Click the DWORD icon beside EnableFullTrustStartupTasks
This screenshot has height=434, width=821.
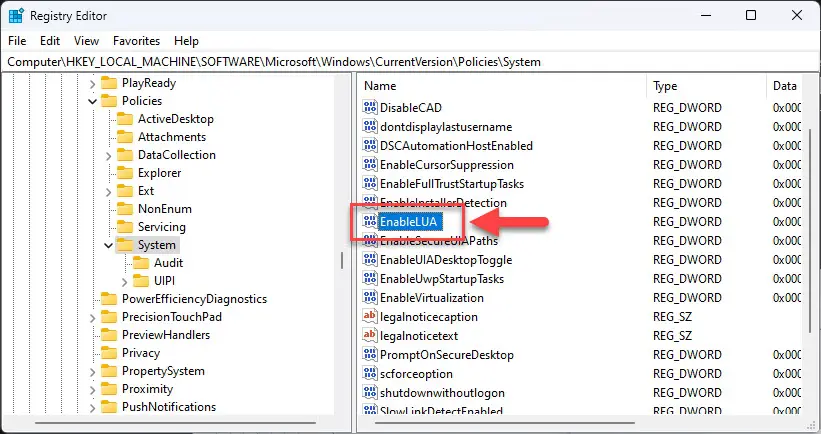[x=370, y=183]
